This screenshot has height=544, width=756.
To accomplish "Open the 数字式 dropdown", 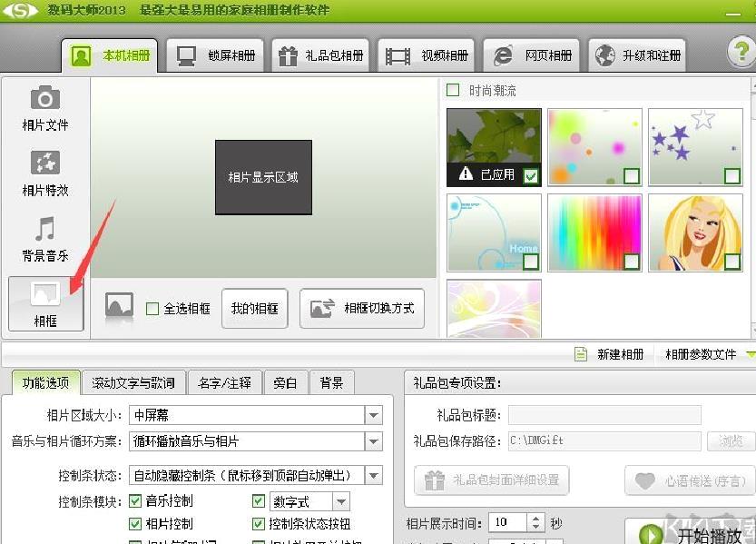I will (x=341, y=501).
